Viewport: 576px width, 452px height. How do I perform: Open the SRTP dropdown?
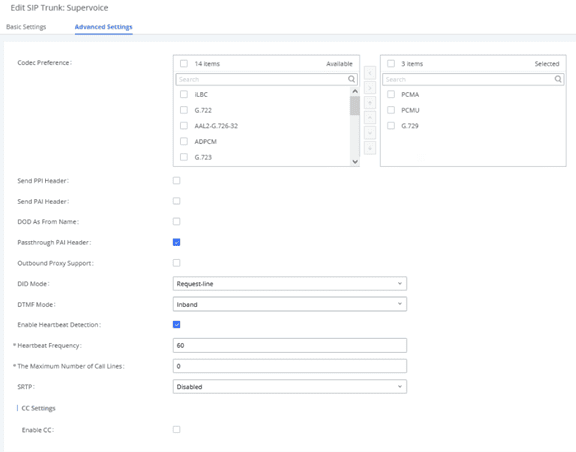coord(289,387)
